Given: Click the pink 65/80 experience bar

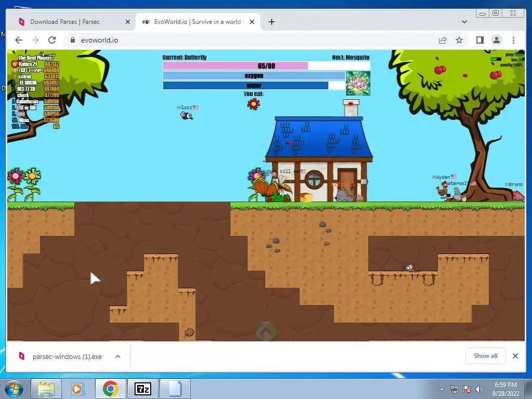Looking at the screenshot, I should point(267,65).
